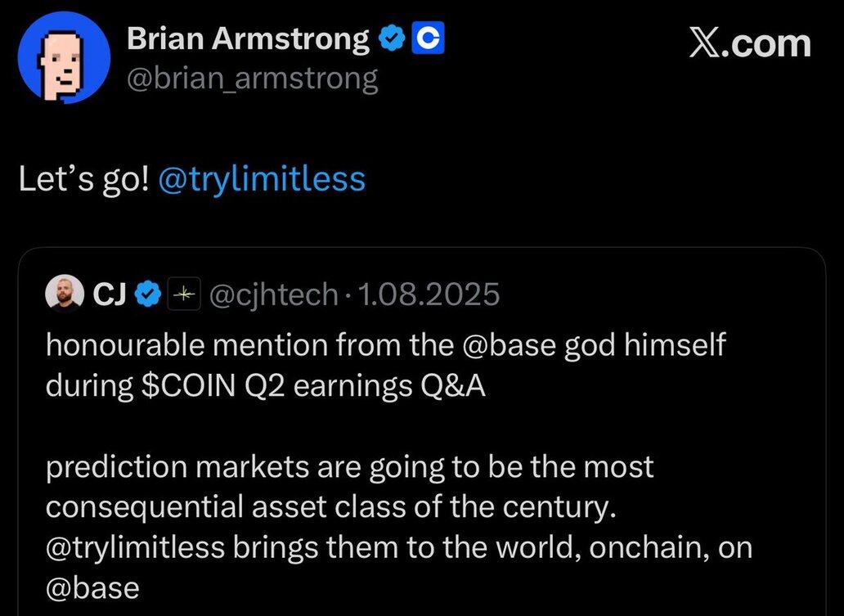Click the 'Let's go!' post text

[x=84, y=179]
